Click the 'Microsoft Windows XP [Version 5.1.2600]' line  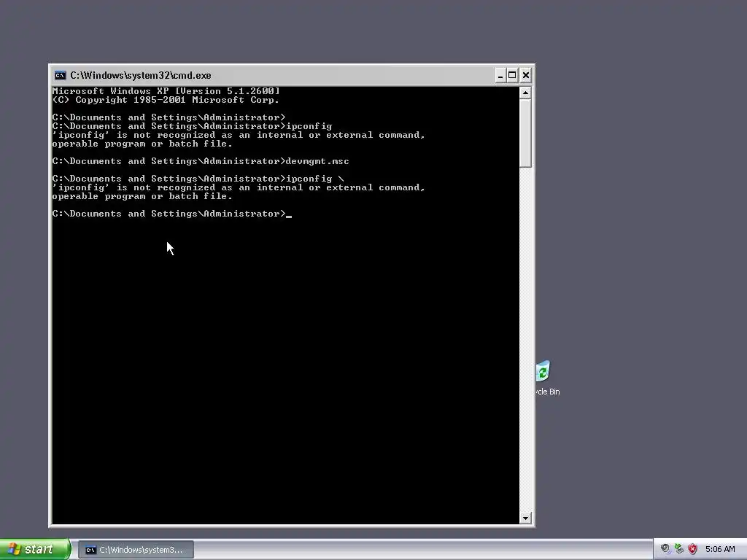point(166,91)
